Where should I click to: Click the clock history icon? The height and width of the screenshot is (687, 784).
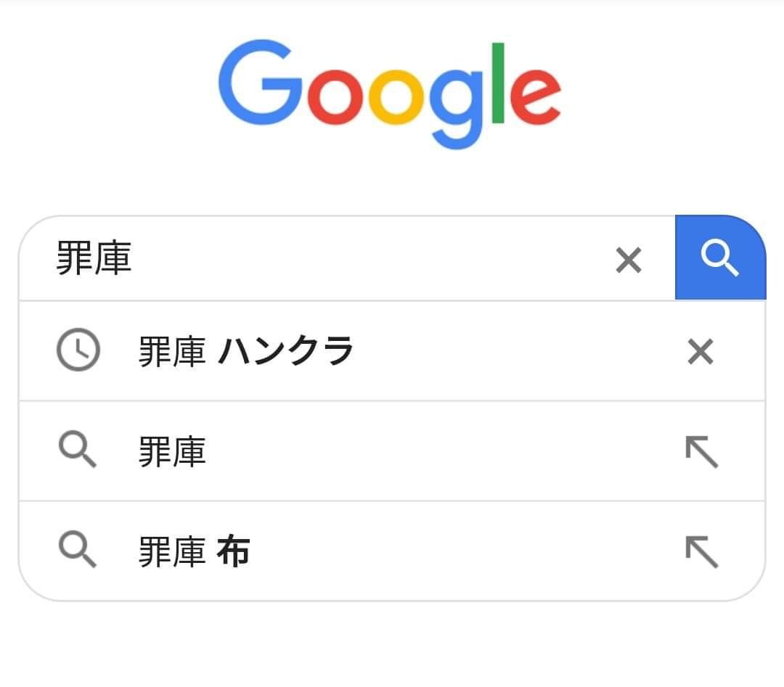(x=78, y=351)
